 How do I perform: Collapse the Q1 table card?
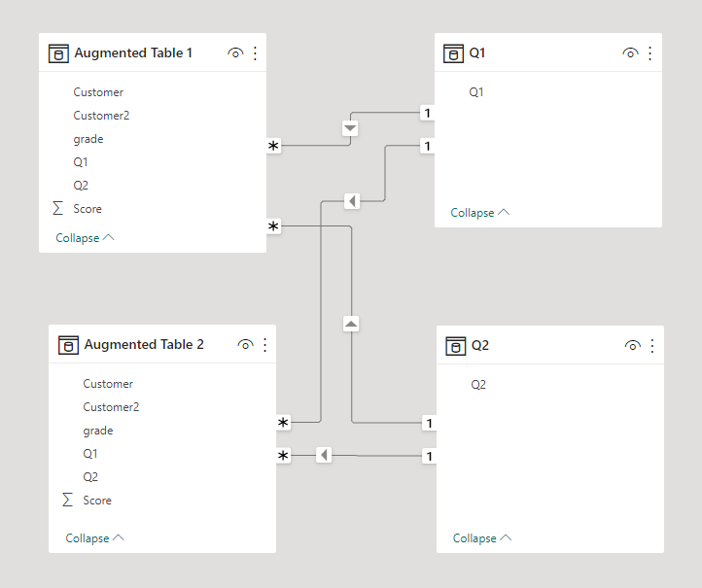[x=480, y=213]
